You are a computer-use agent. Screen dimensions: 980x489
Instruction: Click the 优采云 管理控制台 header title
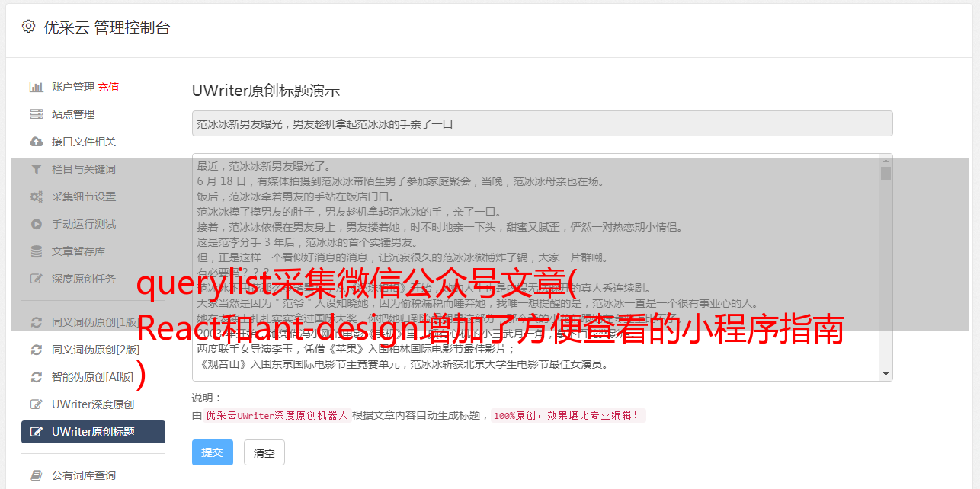click(107, 27)
